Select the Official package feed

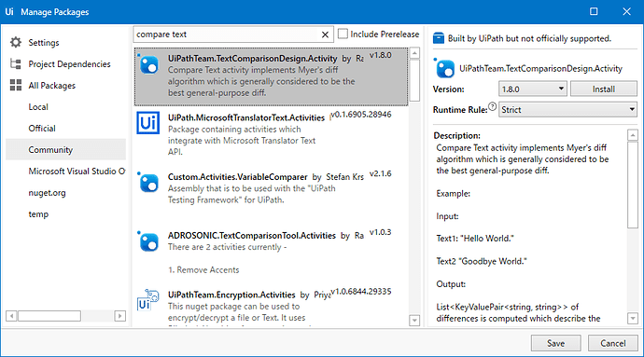pos(42,128)
